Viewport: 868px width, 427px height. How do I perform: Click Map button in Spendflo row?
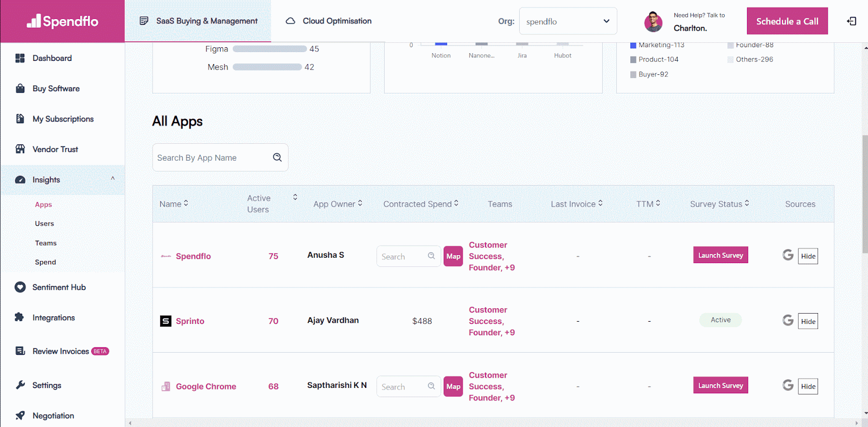click(453, 256)
